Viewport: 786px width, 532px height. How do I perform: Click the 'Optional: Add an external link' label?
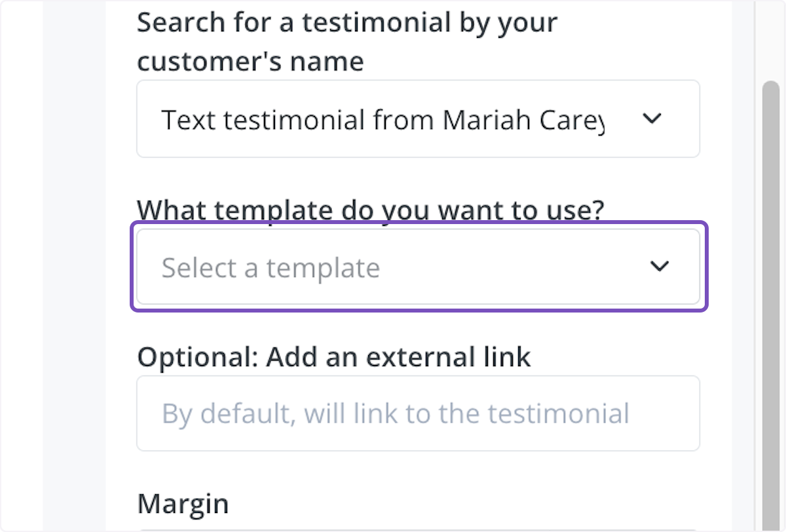coord(334,356)
